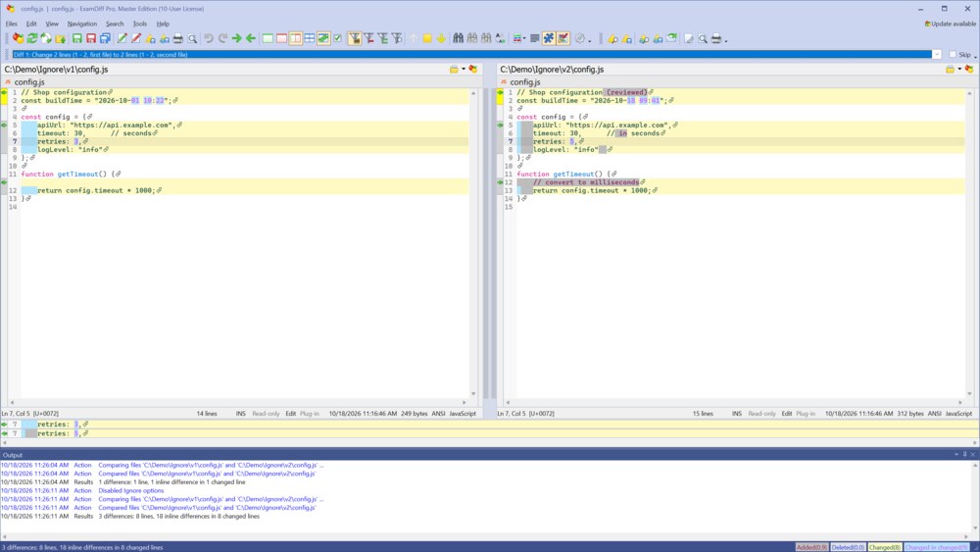Click Read-only in the left pane status bar

click(x=266, y=413)
